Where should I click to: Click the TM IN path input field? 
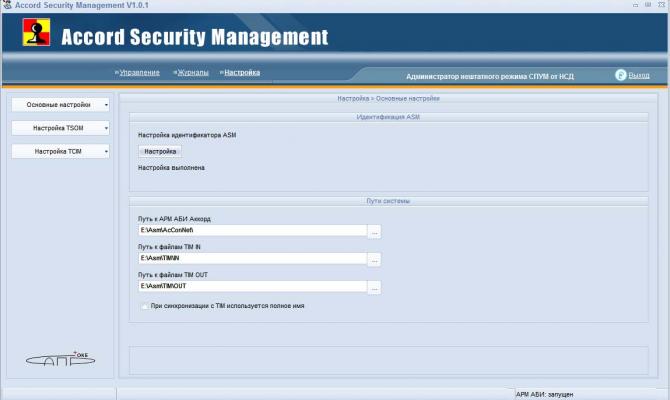253,258
